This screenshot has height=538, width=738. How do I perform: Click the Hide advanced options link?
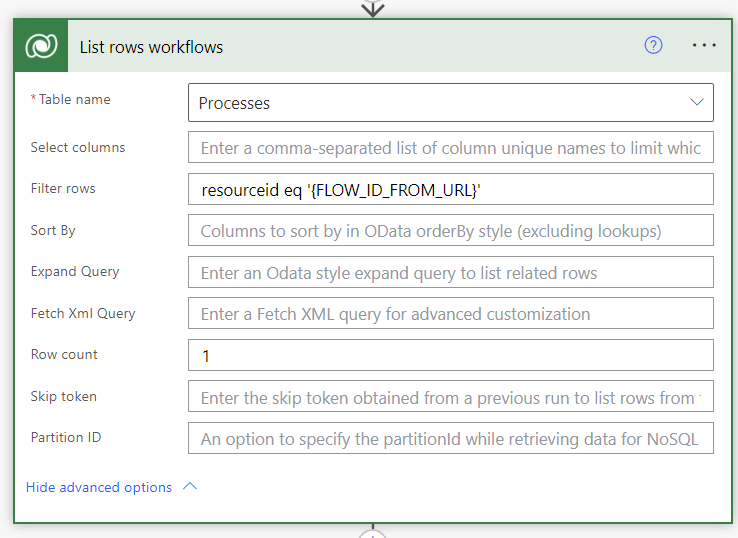click(99, 487)
